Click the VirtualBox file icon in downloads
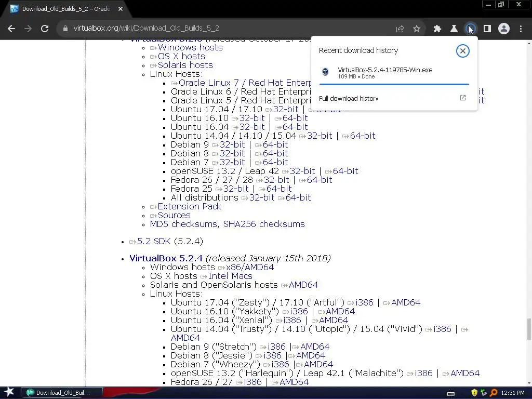Image resolution: width=532 pixels, height=399 pixels. [x=325, y=72]
